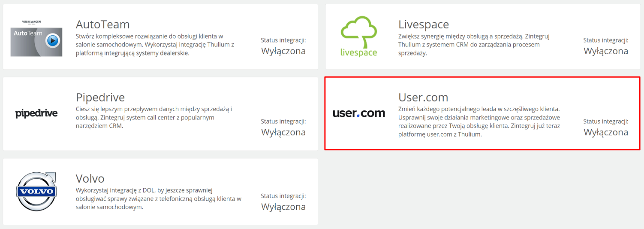Screen dimensions: 644x229
Task: Click Livespace status value Wyłączona
Action: [x=606, y=51]
